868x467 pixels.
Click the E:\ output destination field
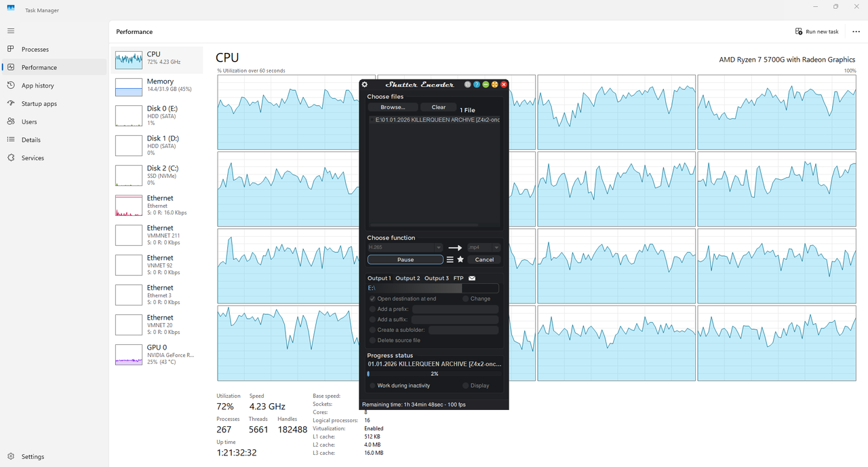pyautogui.click(x=433, y=288)
